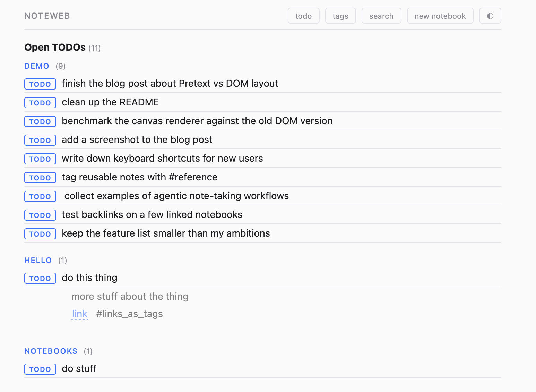Click TODO badge beside 'benchmark the canvas renderer'
536x392 pixels.
click(x=40, y=121)
